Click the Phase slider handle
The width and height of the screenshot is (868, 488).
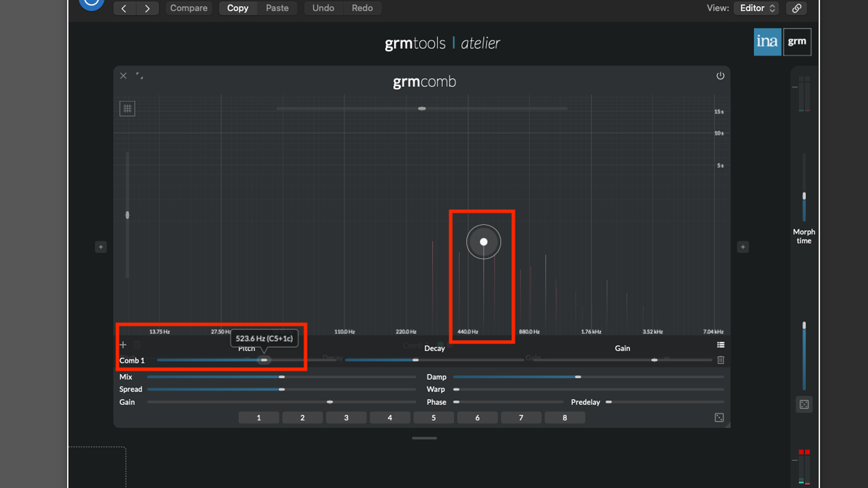pos(457,402)
